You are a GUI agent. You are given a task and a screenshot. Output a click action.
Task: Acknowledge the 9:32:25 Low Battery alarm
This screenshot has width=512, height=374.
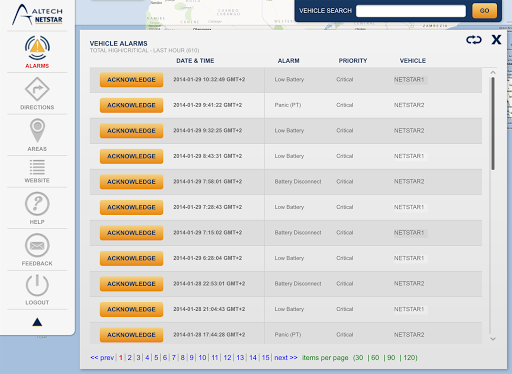[131, 131]
